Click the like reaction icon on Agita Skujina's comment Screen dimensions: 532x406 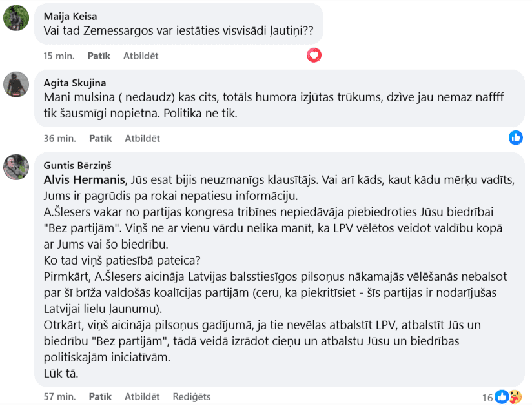pyautogui.click(x=516, y=137)
